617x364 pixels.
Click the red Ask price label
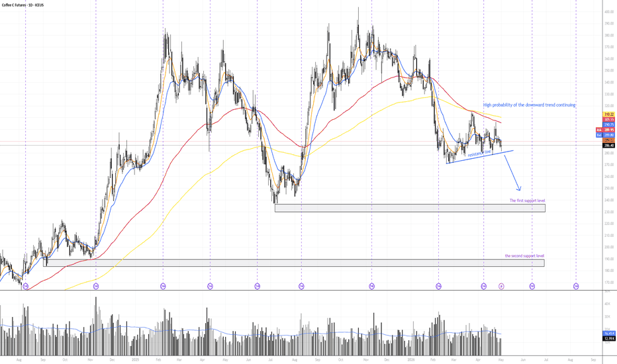click(x=605, y=130)
